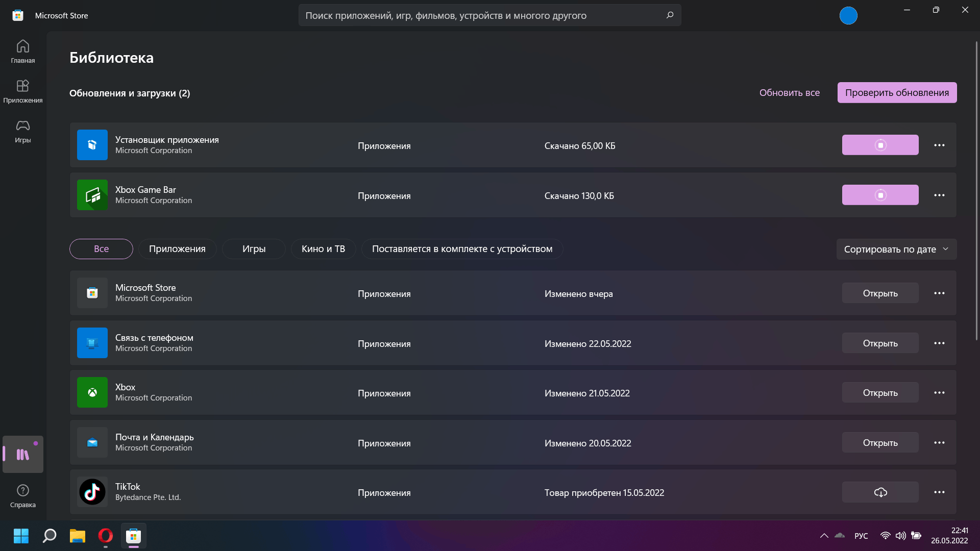Open the Приложения section in sidebar
Viewport: 980px width, 551px height.
point(22,91)
